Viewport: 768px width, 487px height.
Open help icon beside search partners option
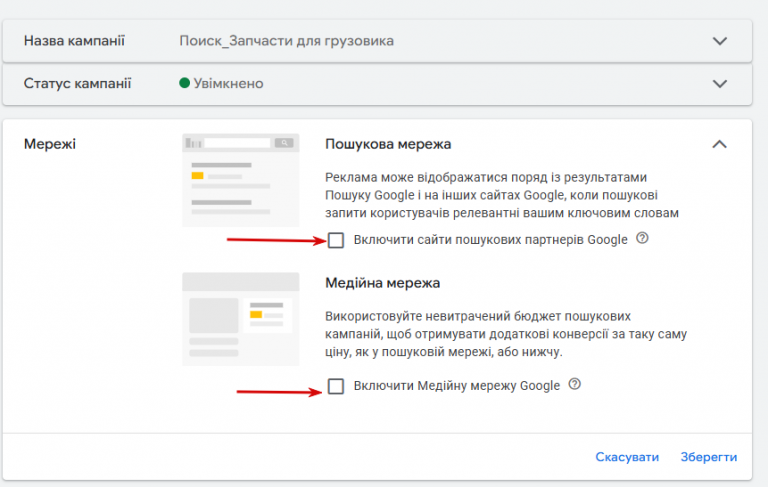[642, 239]
